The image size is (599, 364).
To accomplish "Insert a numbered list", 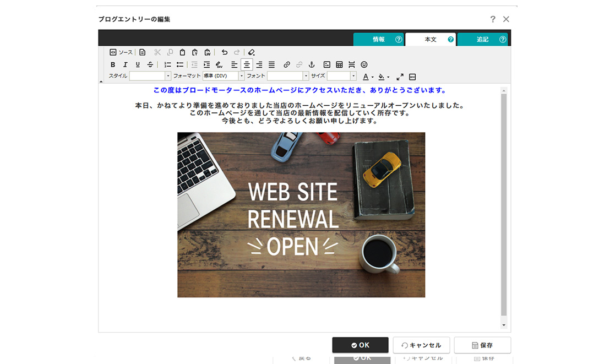I will [168, 65].
